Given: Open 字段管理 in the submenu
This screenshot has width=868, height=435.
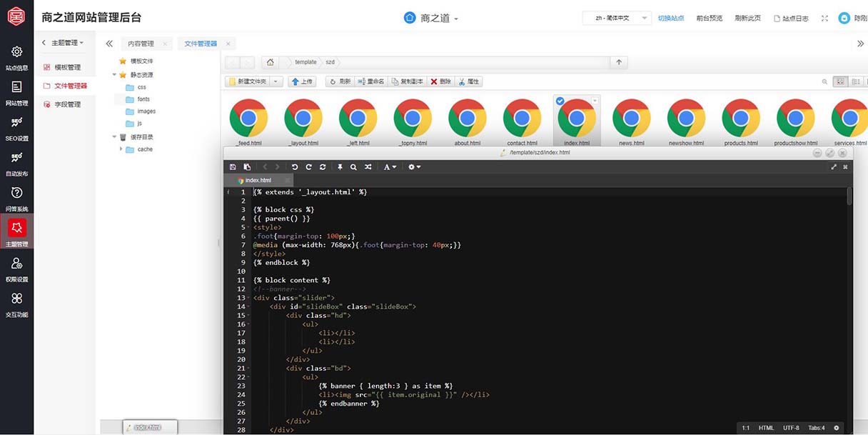Looking at the screenshot, I should point(68,104).
